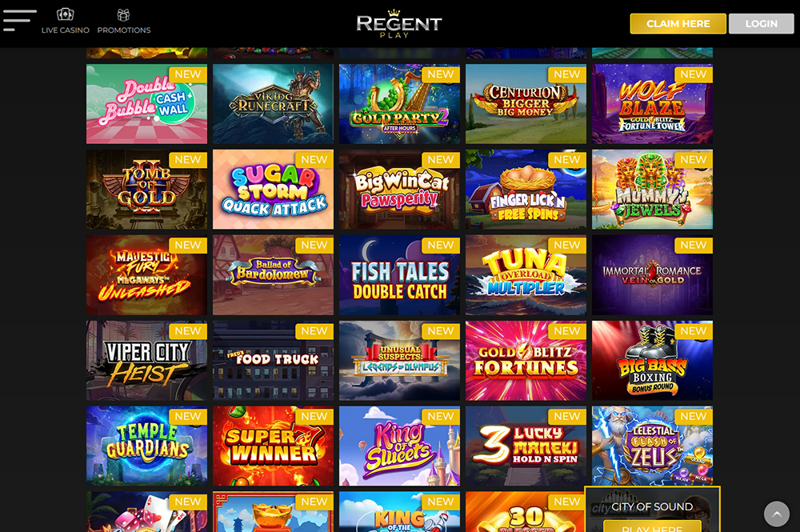This screenshot has height=532, width=800.
Task: Open the hamburger menu icon
Action: 19,21
